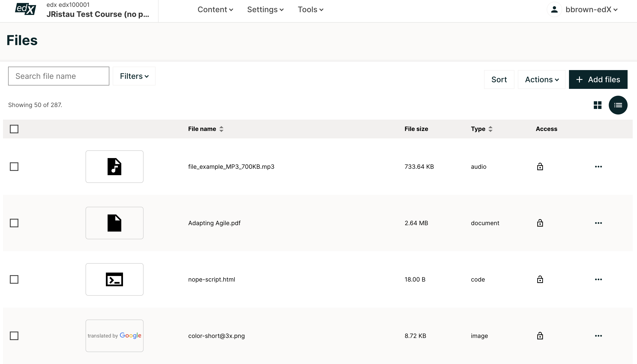The height and width of the screenshot is (364, 637).
Task: Open the Content menu
Action: pos(215,9)
